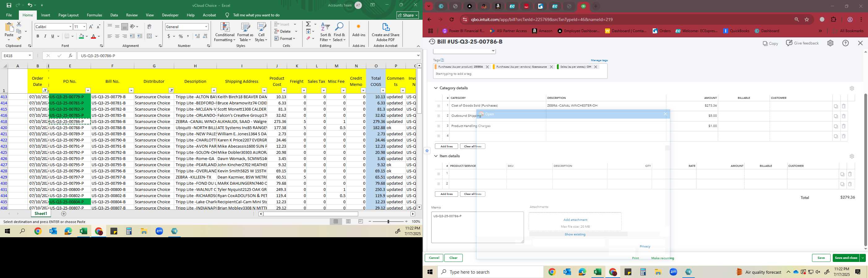Switch to the Data ribbon tab
The image size is (868, 278).
click(x=114, y=15)
